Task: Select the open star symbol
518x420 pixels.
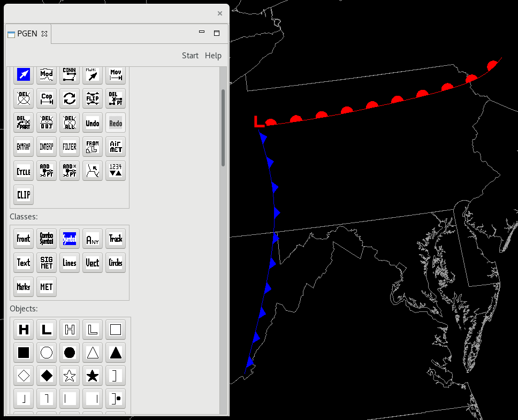Action: click(x=70, y=376)
